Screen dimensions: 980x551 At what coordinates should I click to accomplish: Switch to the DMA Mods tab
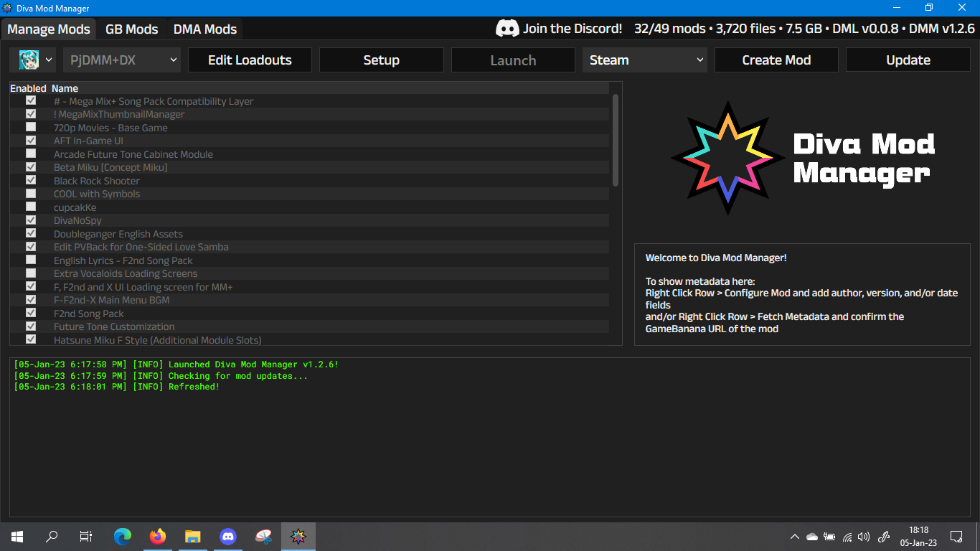click(x=204, y=29)
